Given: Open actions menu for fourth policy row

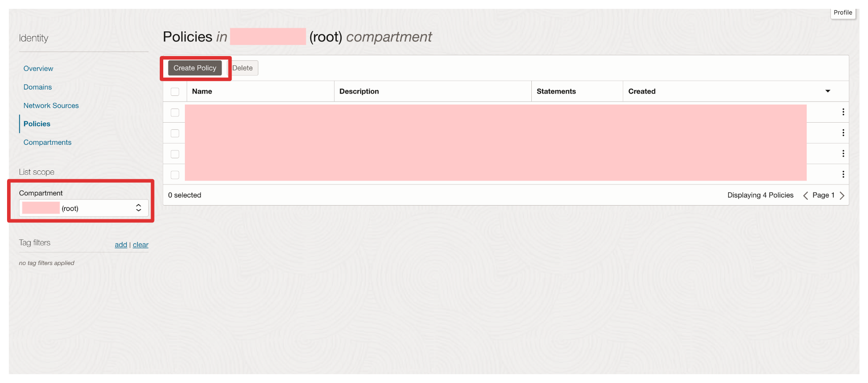Looking at the screenshot, I should (843, 174).
